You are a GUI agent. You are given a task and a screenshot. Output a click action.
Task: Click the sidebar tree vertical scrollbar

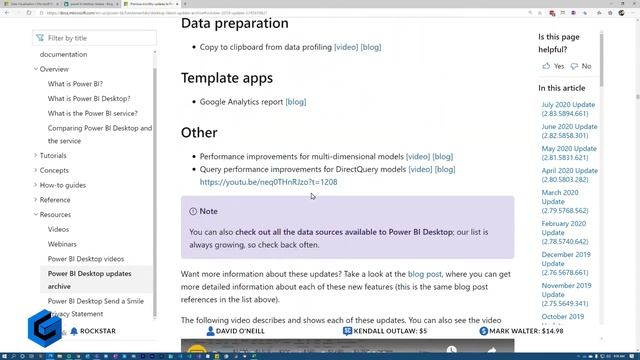(155, 192)
